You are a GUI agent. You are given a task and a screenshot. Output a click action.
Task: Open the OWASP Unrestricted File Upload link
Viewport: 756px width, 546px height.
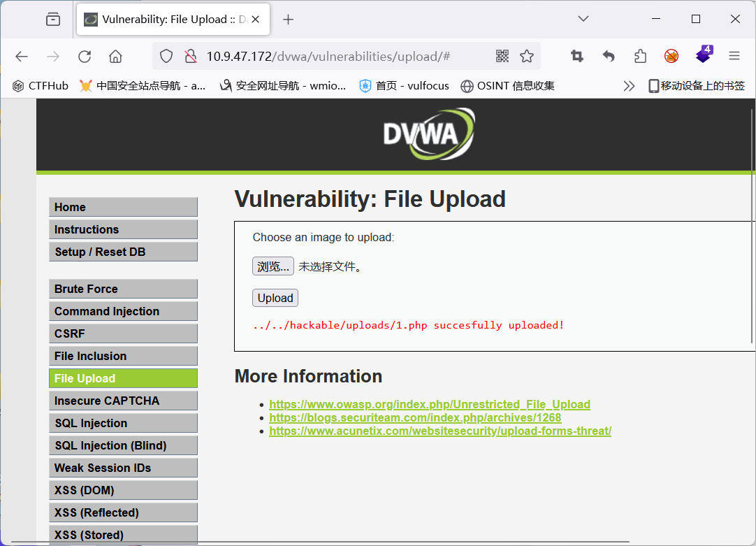tap(430, 404)
